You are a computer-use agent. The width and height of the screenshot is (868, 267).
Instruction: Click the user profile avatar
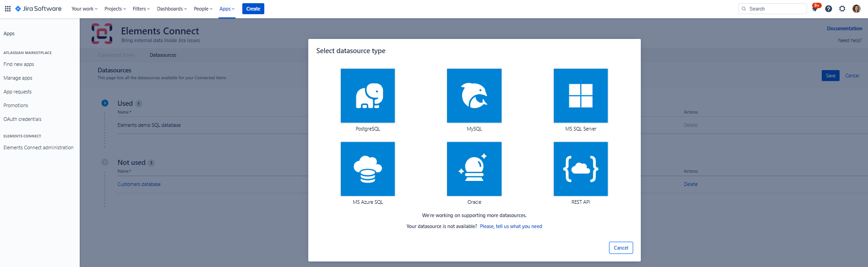click(856, 9)
